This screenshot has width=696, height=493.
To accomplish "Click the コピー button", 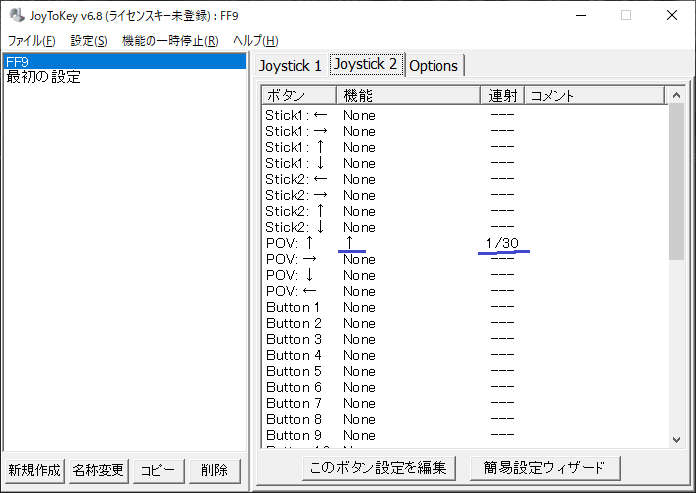I will point(158,470).
